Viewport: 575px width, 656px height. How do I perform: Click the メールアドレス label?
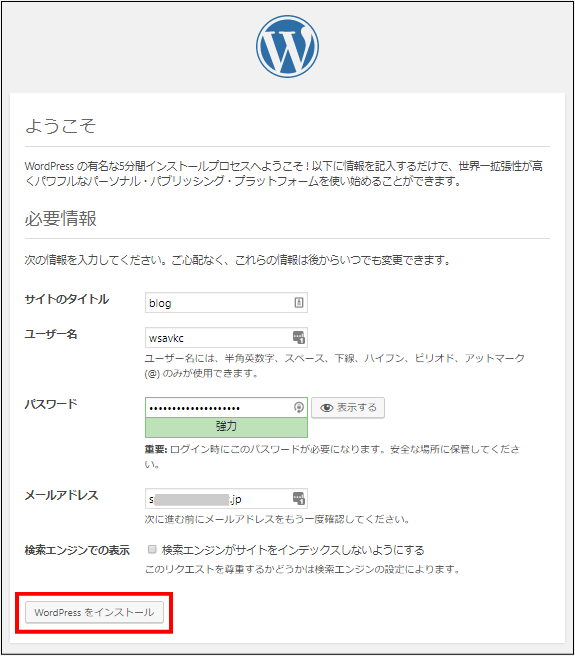[62, 495]
